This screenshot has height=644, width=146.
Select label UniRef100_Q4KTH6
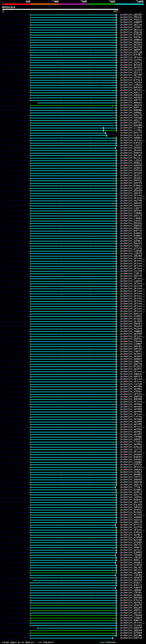pos(131,364)
